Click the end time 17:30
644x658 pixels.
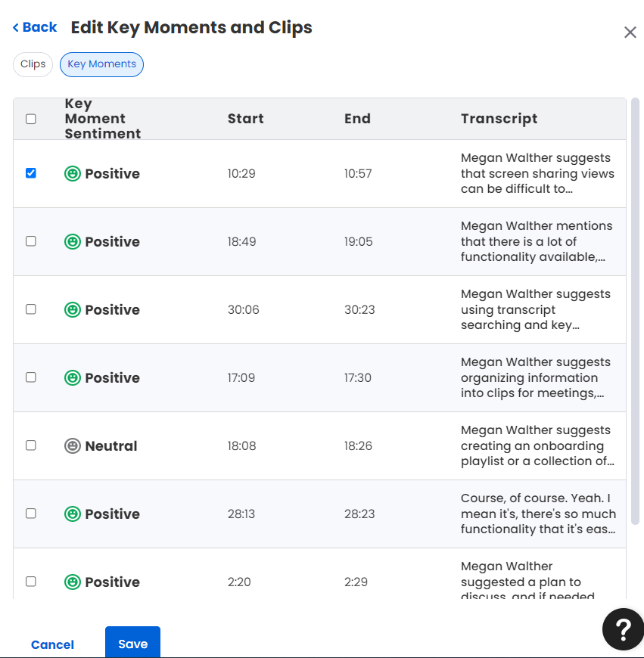coord(358,377)
